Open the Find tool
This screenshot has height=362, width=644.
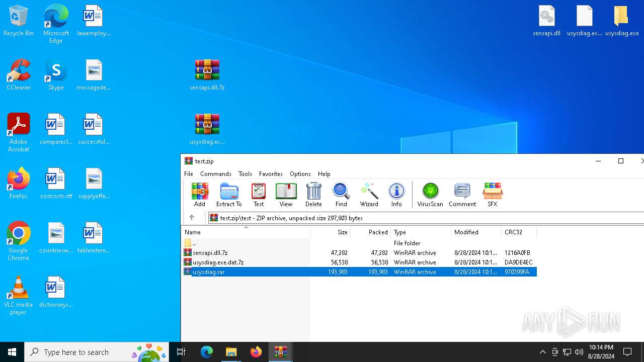click(x=341, y=195)
